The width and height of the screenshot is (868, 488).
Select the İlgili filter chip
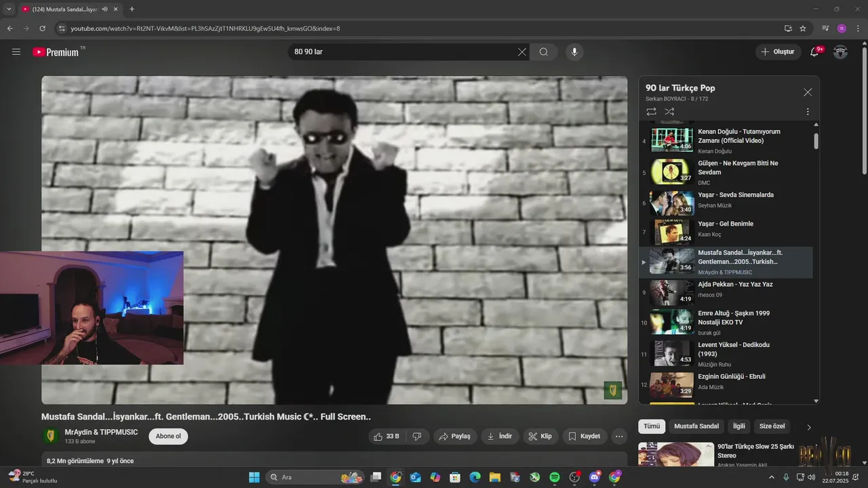click(738, 426)
